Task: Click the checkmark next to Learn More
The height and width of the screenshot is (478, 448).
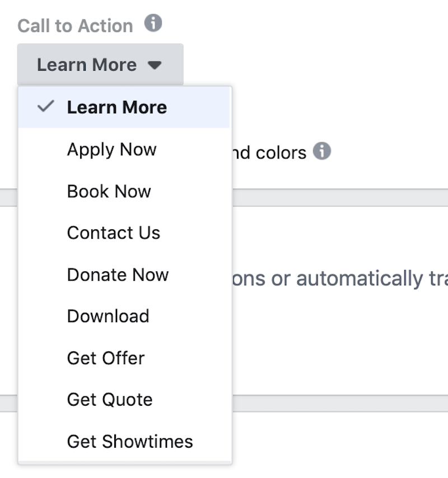Action: [x=48, y=106]
